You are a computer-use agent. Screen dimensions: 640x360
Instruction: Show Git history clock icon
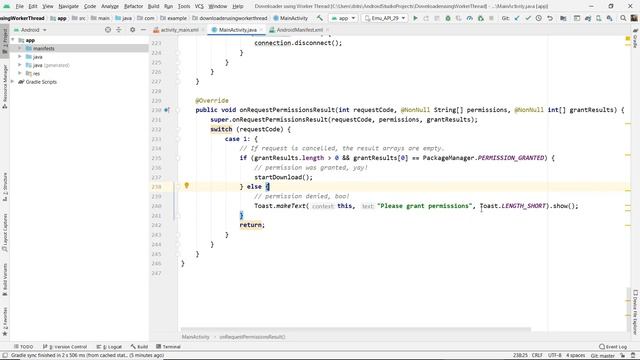coord(539,18)
